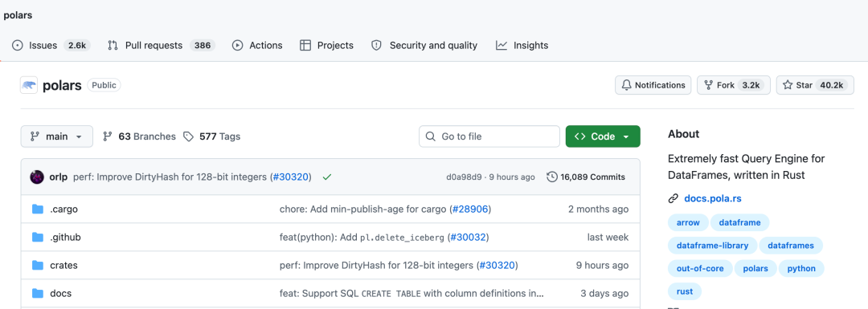Select the dataframe topic tag
The height and width of the screenshot is (309, 868).
(739, 223)
